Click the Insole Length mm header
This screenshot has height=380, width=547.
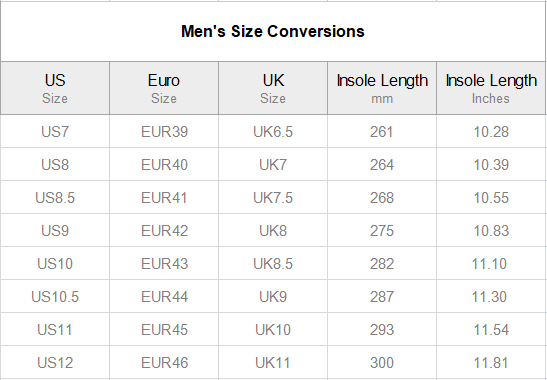(x=382, y=88)
